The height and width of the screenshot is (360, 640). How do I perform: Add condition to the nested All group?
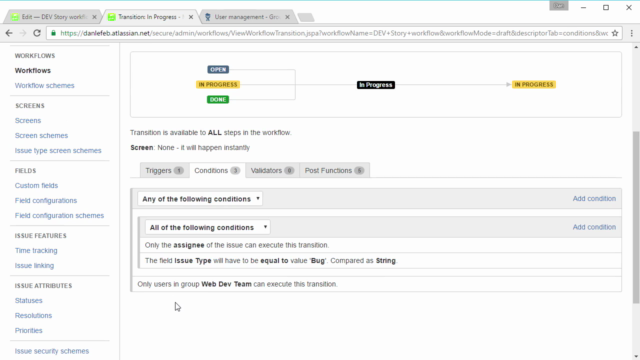click(x=594, y=227)
